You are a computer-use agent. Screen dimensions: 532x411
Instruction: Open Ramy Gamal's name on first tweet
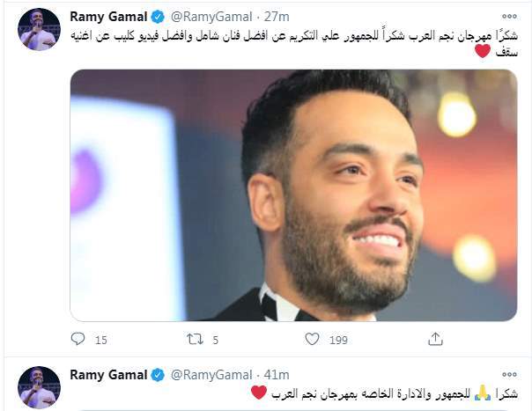(x=108, y=17)
